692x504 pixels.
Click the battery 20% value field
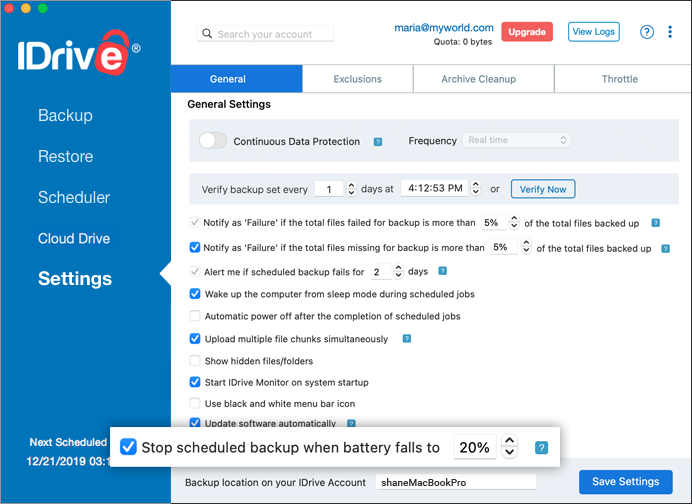click(x=475, y=447)
